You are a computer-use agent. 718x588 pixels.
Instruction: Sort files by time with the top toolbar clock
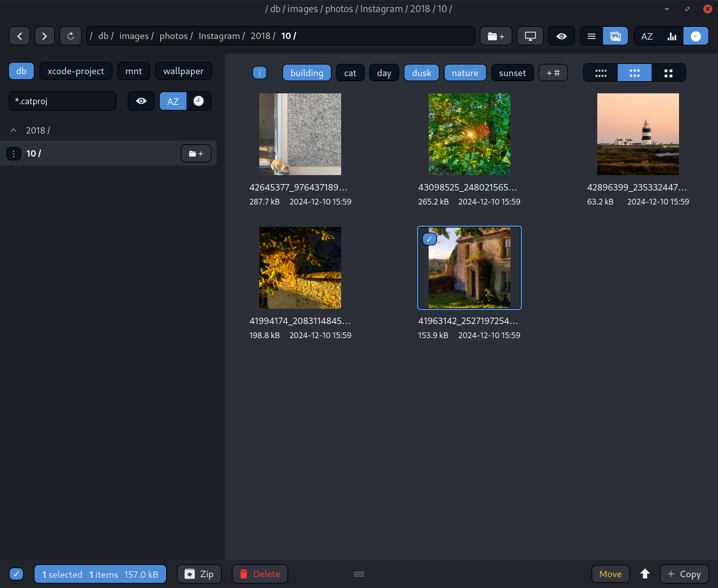696,36
